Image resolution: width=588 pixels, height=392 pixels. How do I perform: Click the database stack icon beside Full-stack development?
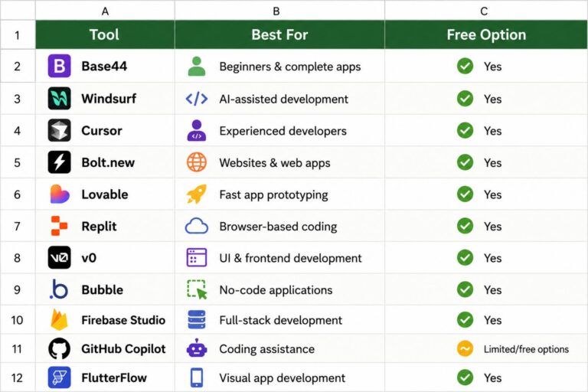pyautogui.click(x=197, y=319)
